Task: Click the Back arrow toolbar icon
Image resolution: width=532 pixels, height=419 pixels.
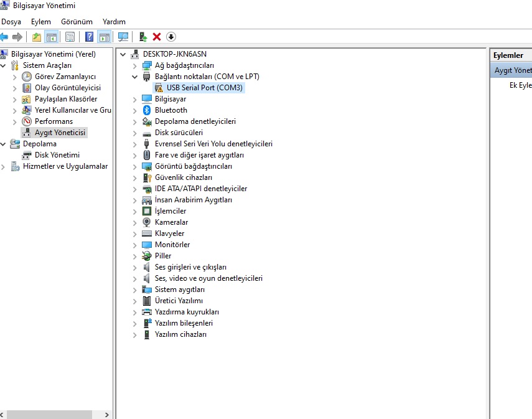Action: (4, 37)
